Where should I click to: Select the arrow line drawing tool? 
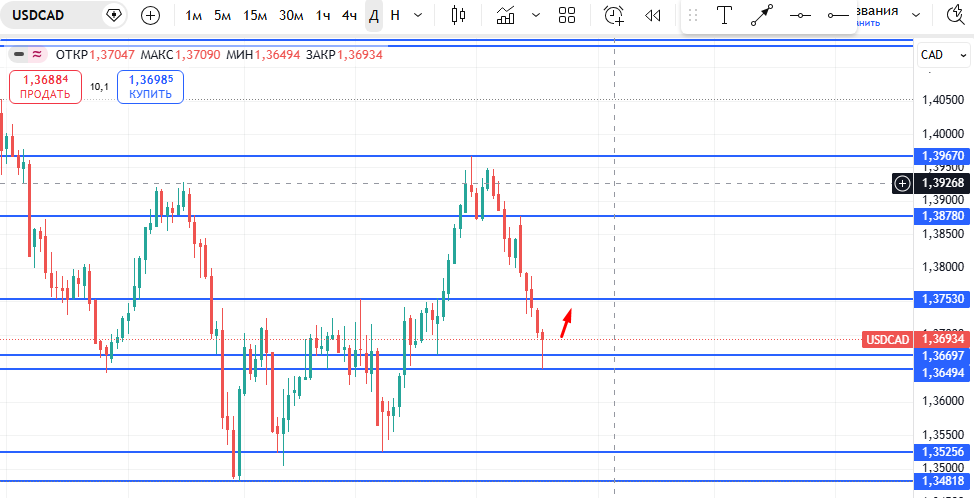pos(762,16)
